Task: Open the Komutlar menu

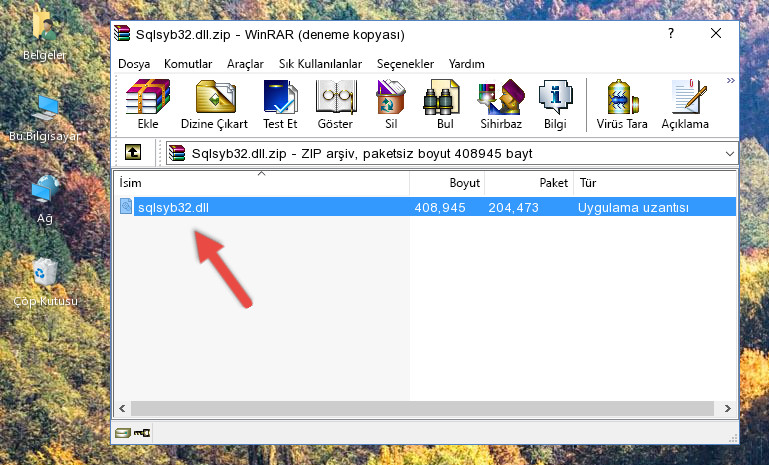Action: [188, 64]
